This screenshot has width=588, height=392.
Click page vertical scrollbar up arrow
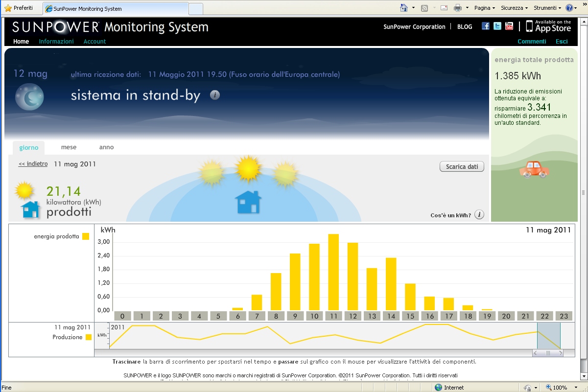[583, 22]
